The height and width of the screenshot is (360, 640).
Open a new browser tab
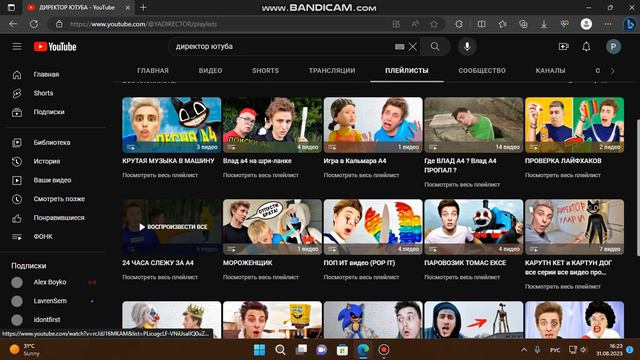(143, 7)
